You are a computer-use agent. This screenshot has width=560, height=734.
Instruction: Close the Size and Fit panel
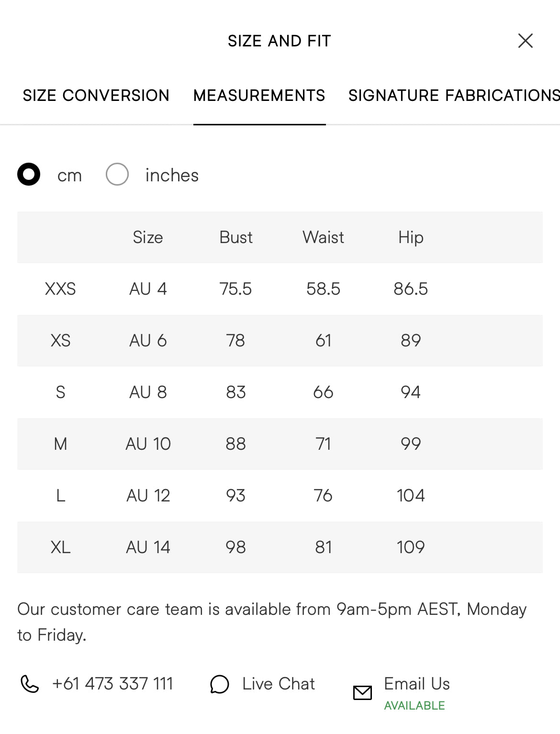coord(525,41)
